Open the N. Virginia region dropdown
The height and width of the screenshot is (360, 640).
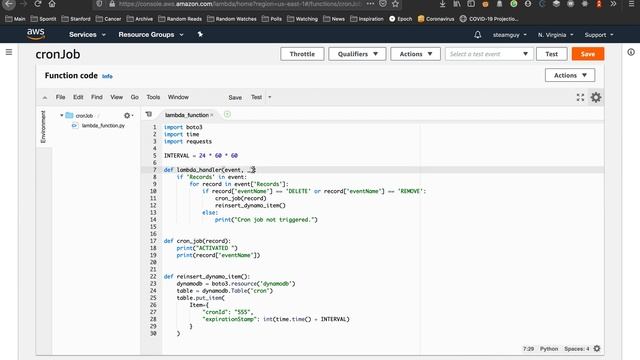tap(556, 35)
